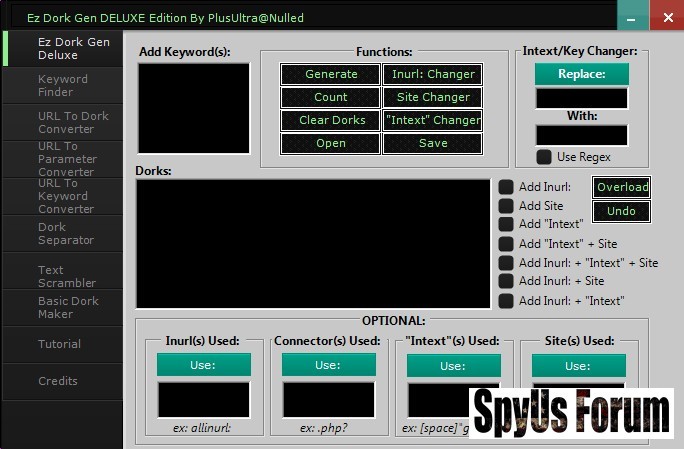Click the Replace: button
Image resolution: width=684 pixels, height=449 pixels.
point(582,74)
